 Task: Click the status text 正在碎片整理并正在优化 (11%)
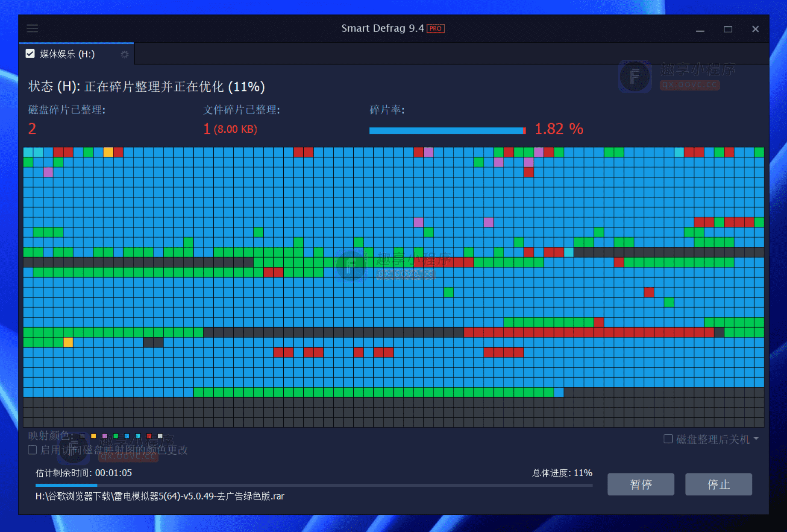click(x=174, y=87)
